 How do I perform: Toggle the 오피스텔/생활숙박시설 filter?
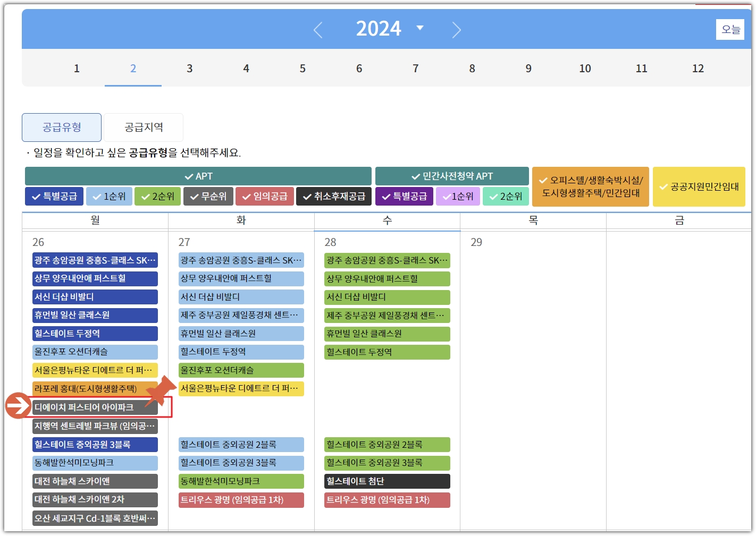tap(591, 186)
